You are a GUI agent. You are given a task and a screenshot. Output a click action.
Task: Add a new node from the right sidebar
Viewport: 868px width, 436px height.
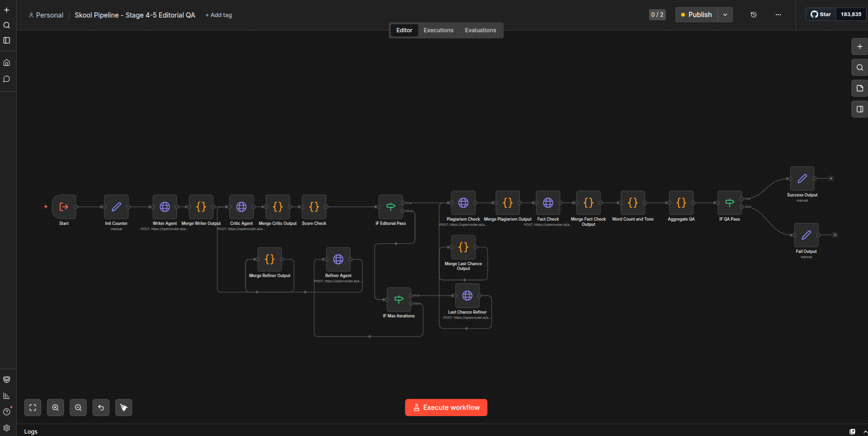click(859, 46)
